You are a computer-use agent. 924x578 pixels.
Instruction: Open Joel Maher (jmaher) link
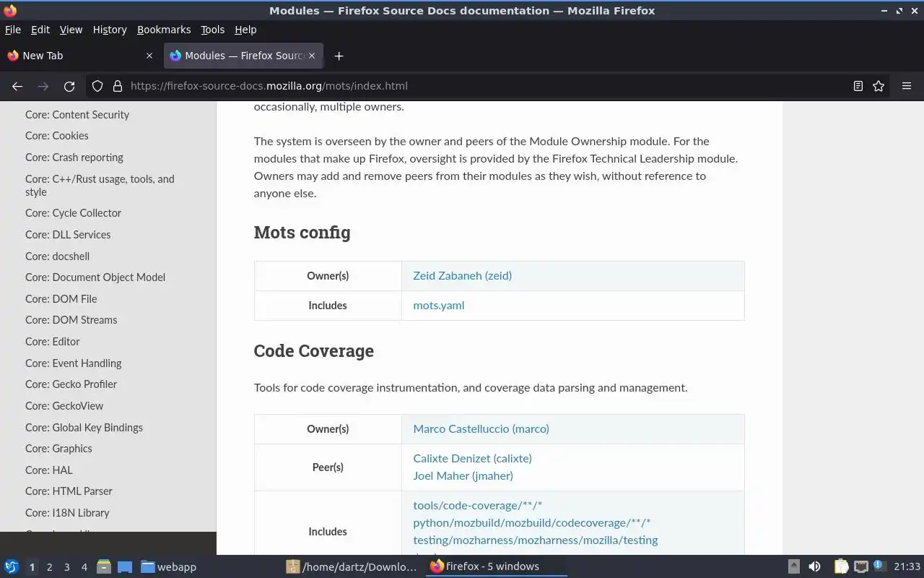[463, 476]
